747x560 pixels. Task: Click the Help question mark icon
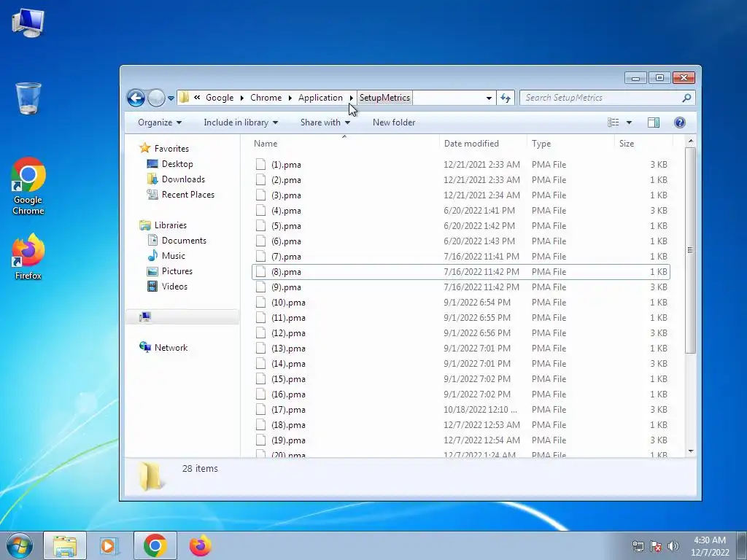[680, 122]
